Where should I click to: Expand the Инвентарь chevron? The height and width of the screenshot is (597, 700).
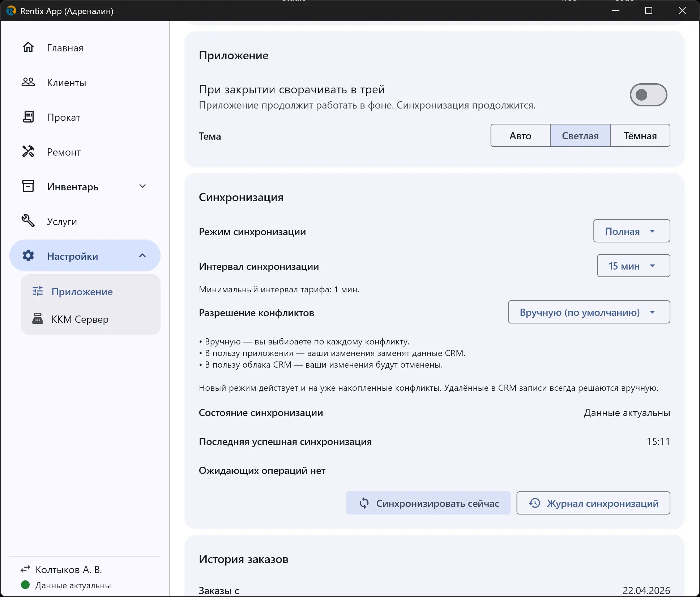click(142, 186)
